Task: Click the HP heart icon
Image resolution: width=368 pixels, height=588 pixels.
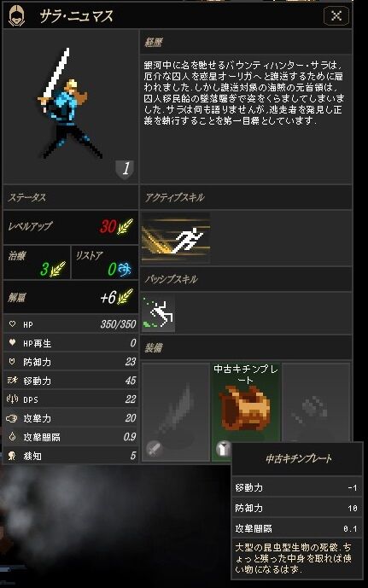Action: click(12, 324)
